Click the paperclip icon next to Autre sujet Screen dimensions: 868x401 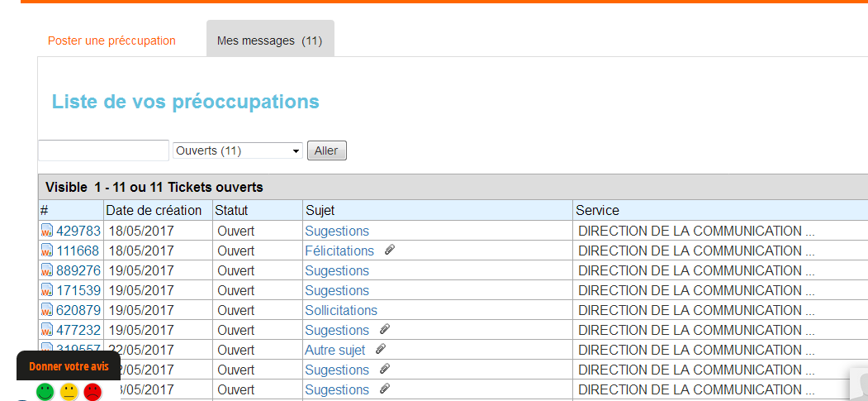click(381, 349)
